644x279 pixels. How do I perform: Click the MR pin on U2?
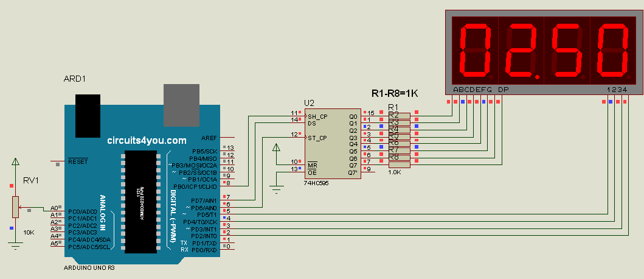[312, 165]
